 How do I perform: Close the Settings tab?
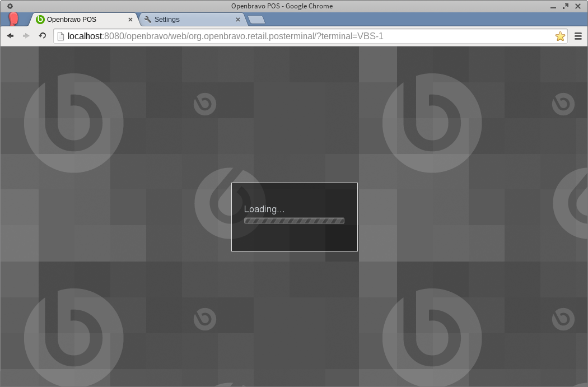click(237, 20)
